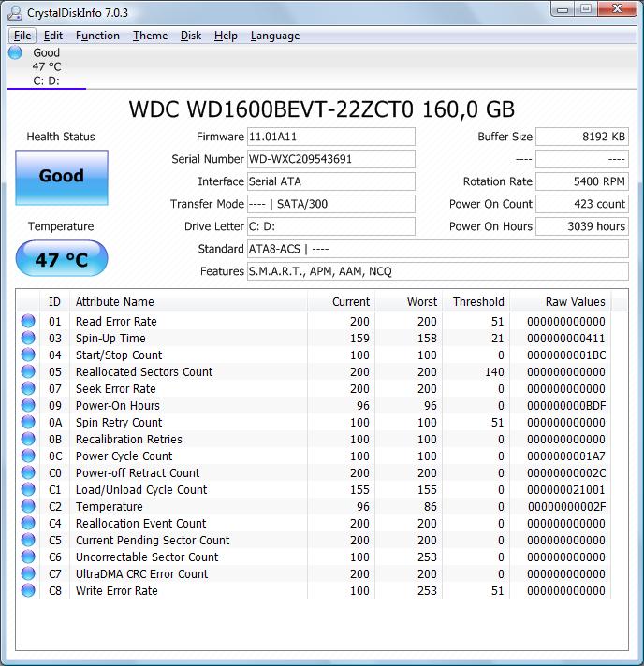Click status orb for Seek Error Rate row
The height and width of the screenshot is (666, 644).
pos(28,388)
